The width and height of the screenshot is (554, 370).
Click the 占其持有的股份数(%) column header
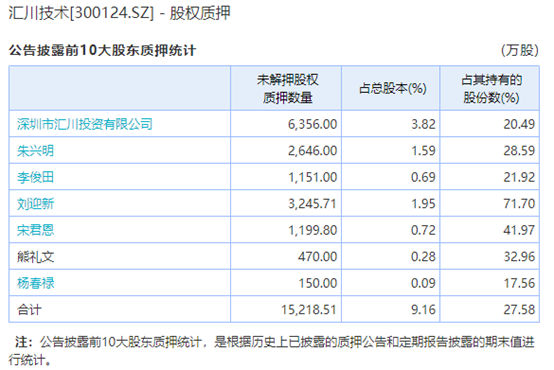(x=490, y=88)
